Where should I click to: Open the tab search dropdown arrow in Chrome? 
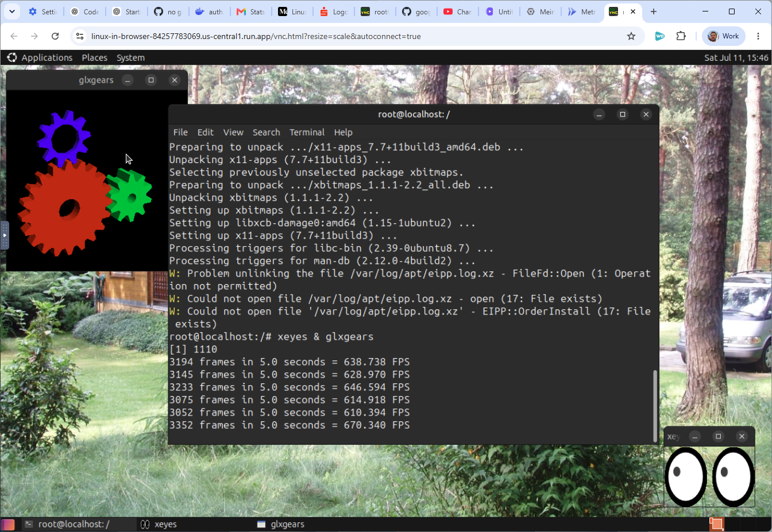11,11
